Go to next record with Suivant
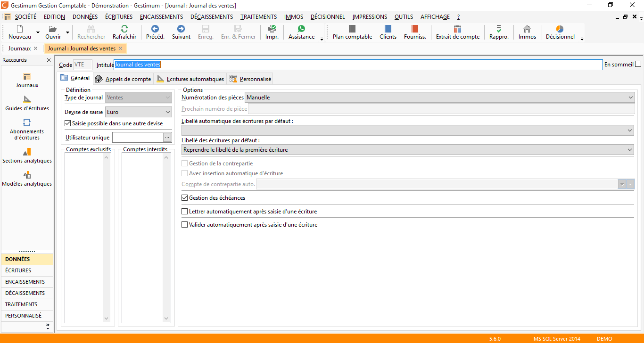 tap(181, 29)
